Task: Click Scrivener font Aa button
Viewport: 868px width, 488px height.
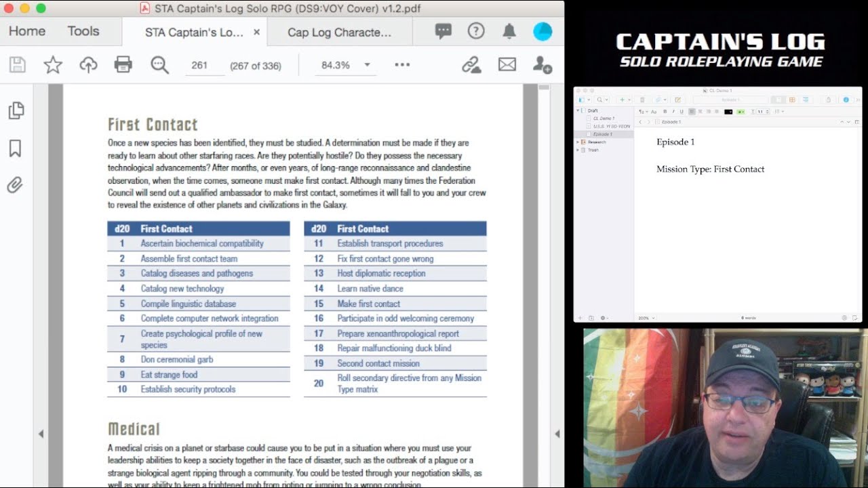Action: coord(654,112)
